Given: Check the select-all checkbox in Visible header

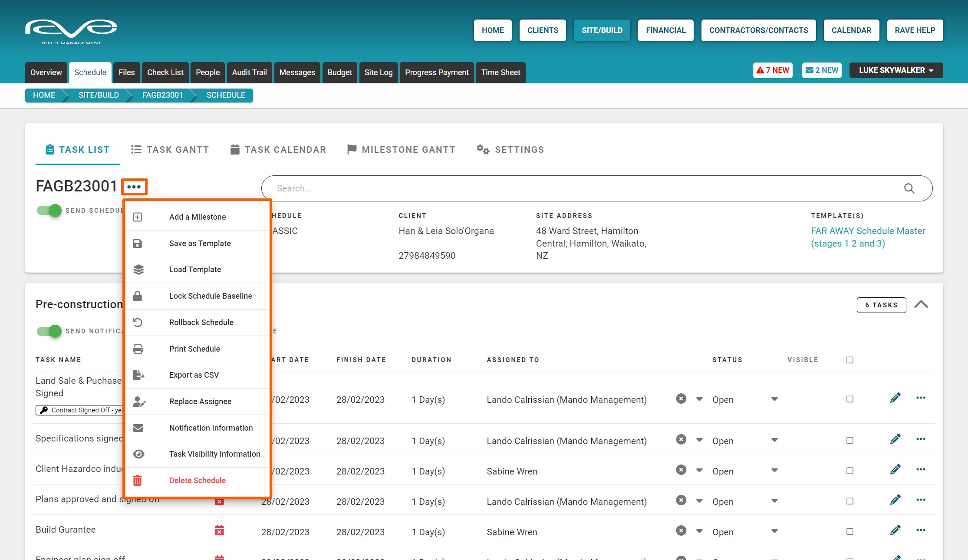Looking at the screenshot, I should point(849,360).
